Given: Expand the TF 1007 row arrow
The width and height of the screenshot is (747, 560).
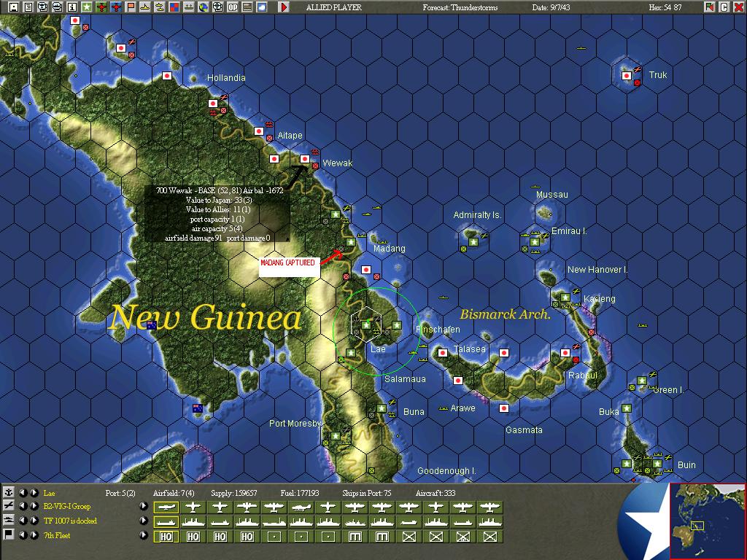Looking at the screenshot, I should (x=144, y=521).
